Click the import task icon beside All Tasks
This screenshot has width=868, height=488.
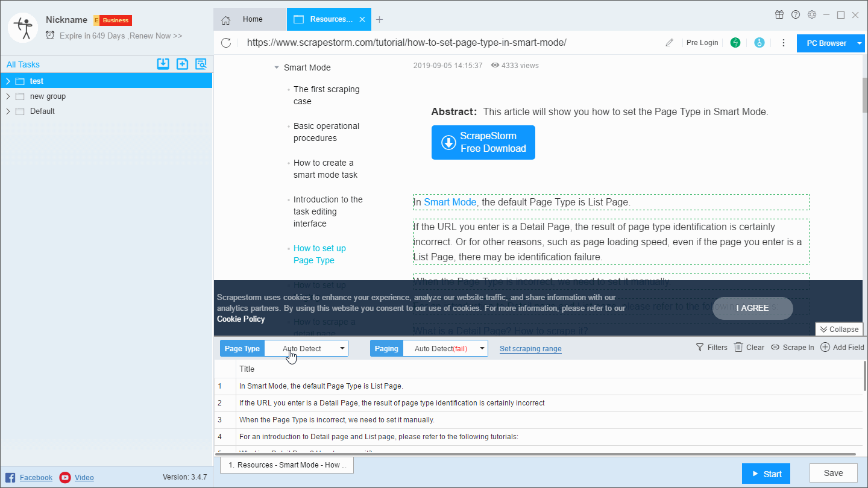[x=163, y=64]
